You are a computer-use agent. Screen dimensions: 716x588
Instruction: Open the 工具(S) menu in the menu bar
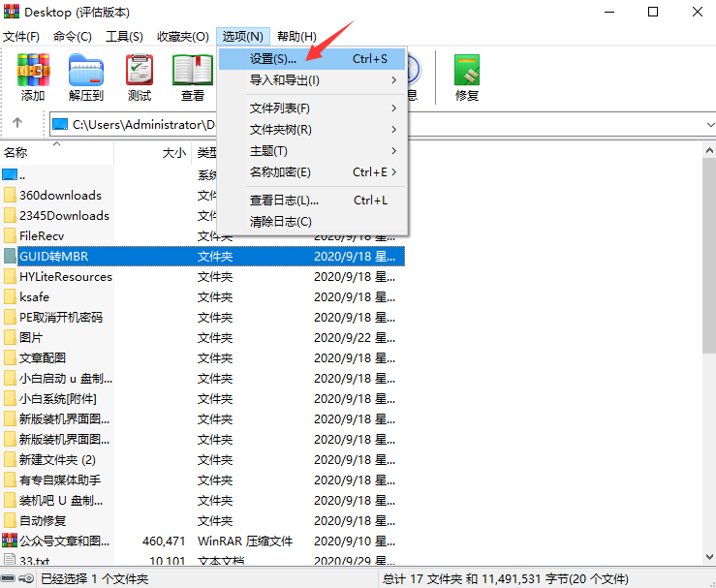pyautogui.click(x=124, y=37)
